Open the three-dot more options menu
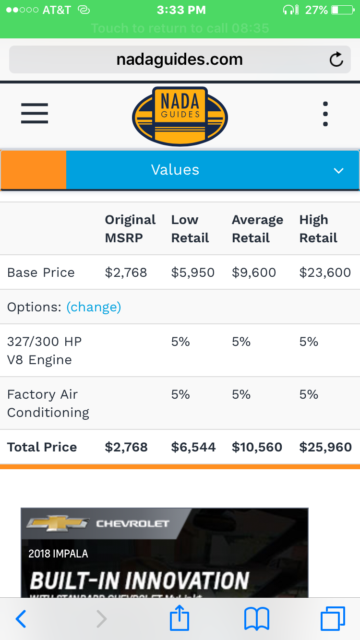The width and height of the screenshot is (360, 640). pyautogui.click(x=325, y=114)
